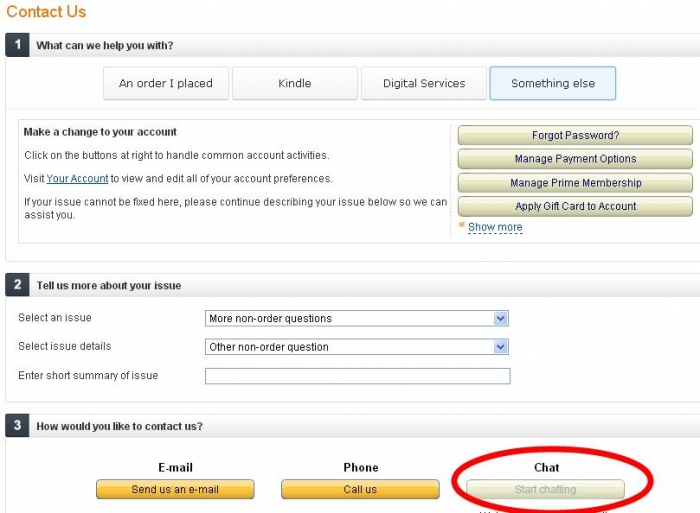The image size is (700, 513).
Task: Choose the Kindle help category
Action: [295, 83]
